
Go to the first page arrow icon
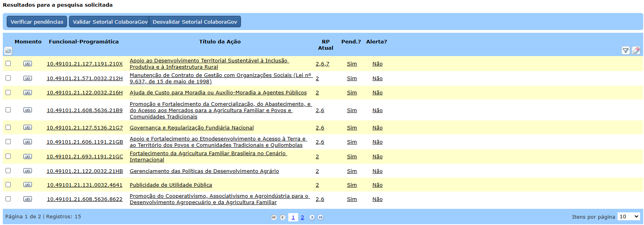click(274, 217)
